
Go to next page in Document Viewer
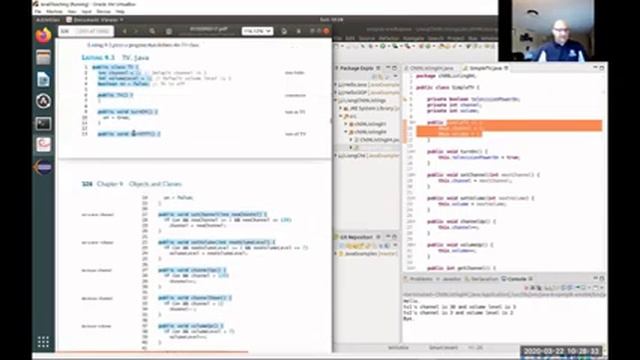[x=136, y=31]
